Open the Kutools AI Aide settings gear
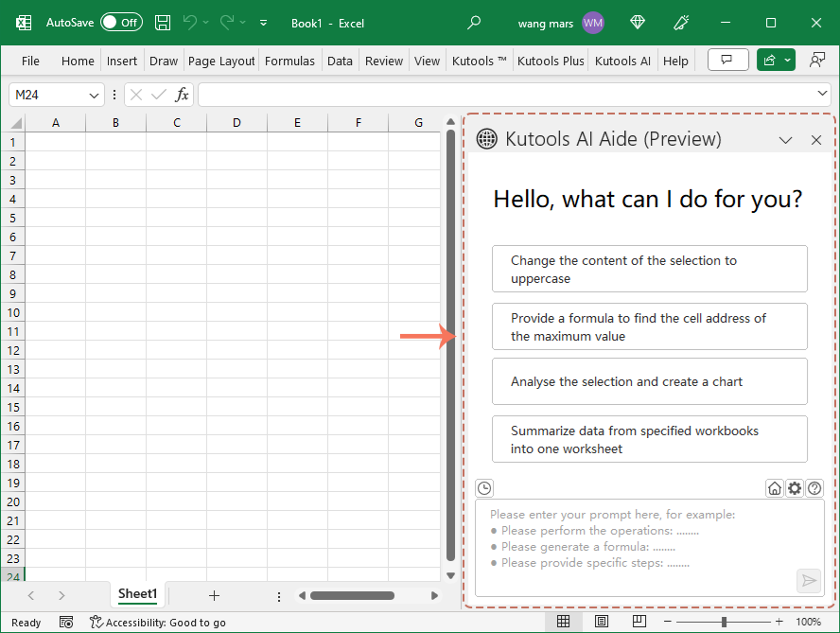The width and height of the screenshot is (840, 633). pyautogui.click(x=795, y=488)
